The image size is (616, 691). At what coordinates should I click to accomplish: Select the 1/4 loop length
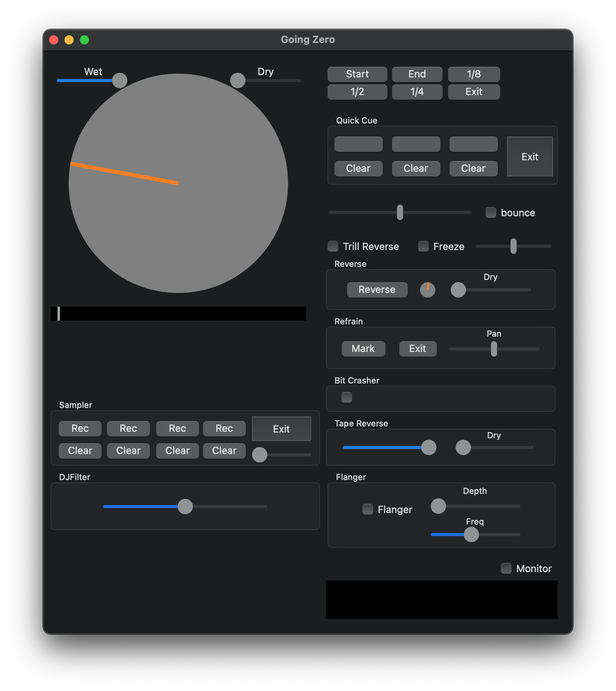click(417, 92)
